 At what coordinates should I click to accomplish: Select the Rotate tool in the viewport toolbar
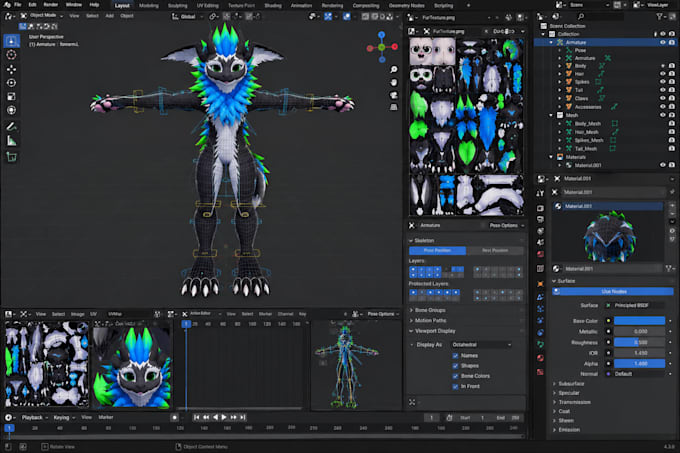tap(12, 83)
